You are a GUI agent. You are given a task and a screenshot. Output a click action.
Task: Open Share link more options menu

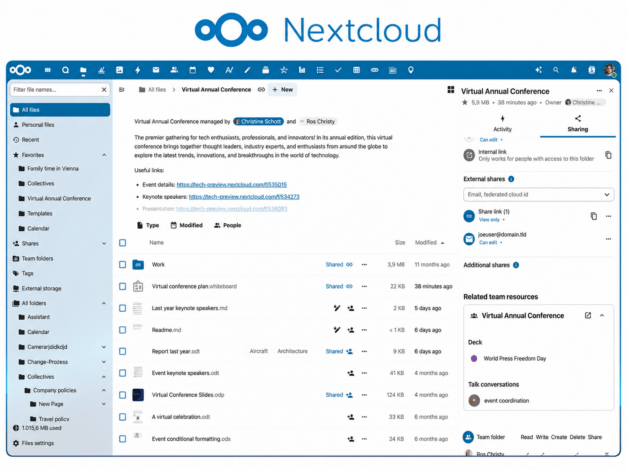coord(608,216)
